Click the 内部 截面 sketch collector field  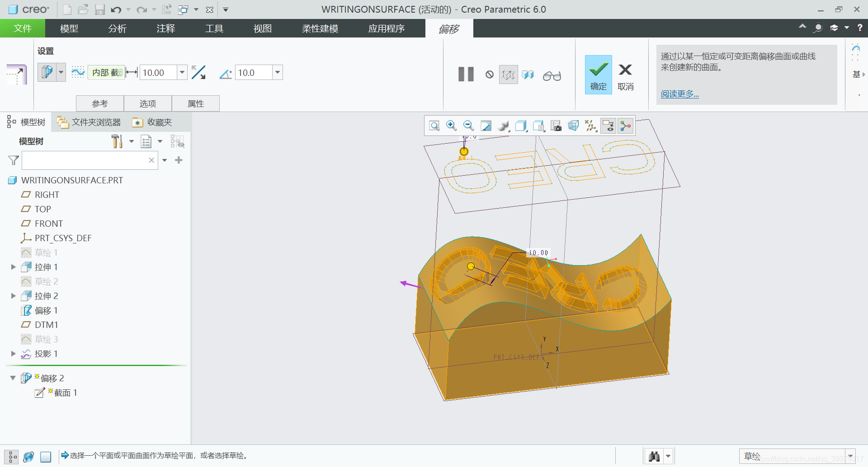tap(106, 72)
